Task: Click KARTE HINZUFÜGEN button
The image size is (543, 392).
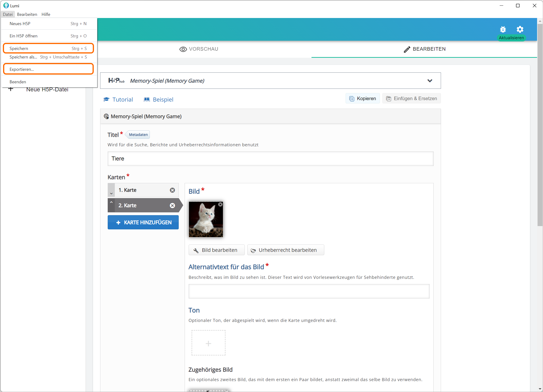Action: 143,223
